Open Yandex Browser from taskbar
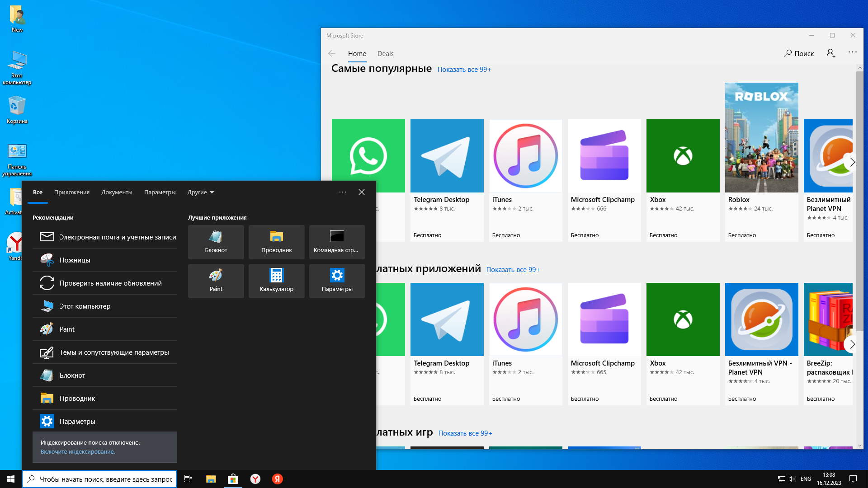 click(x=255, y=479)
